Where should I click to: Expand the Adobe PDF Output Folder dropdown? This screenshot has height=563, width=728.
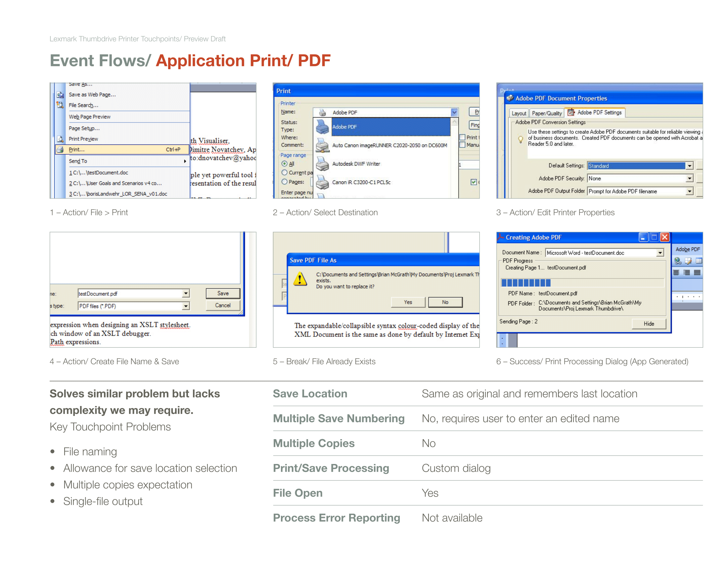690,191
